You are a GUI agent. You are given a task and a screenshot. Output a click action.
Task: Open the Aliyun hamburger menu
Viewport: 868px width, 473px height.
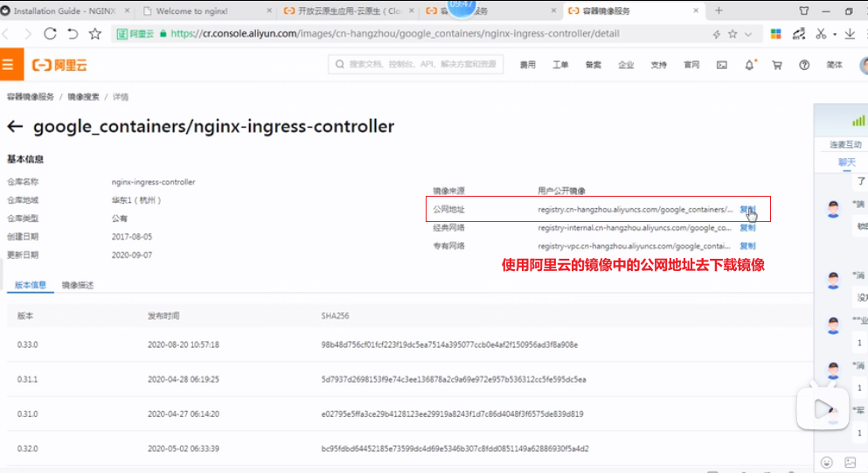pyautogui.click(x=10, y=65)
